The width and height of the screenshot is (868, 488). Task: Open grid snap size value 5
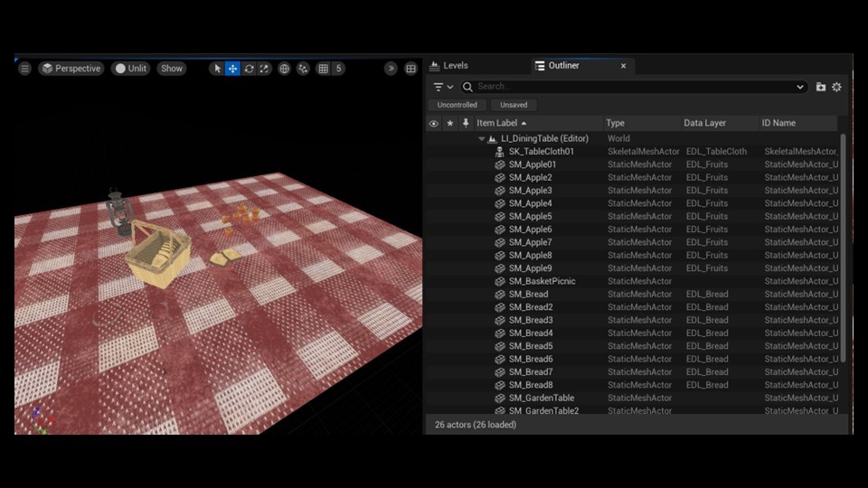339,69
